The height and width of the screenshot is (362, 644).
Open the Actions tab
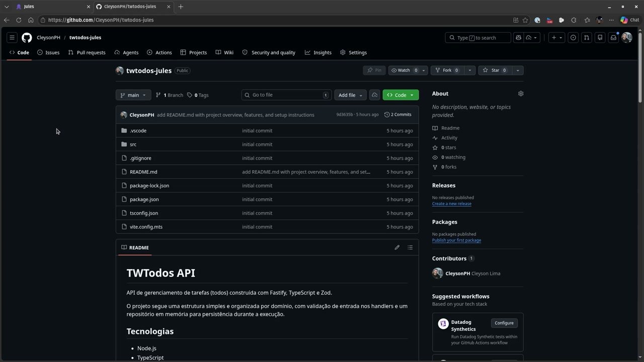click(159, 52)
